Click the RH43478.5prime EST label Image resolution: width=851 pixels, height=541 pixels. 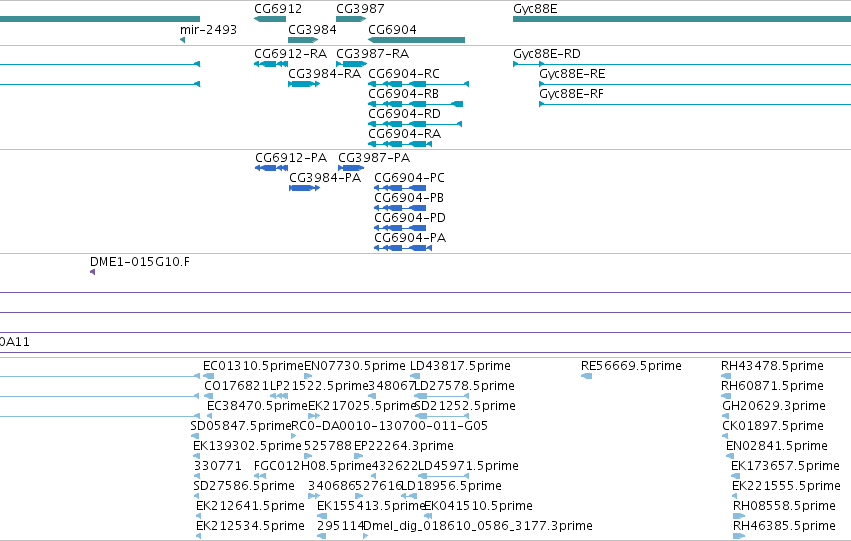click(x=772, y=366)
